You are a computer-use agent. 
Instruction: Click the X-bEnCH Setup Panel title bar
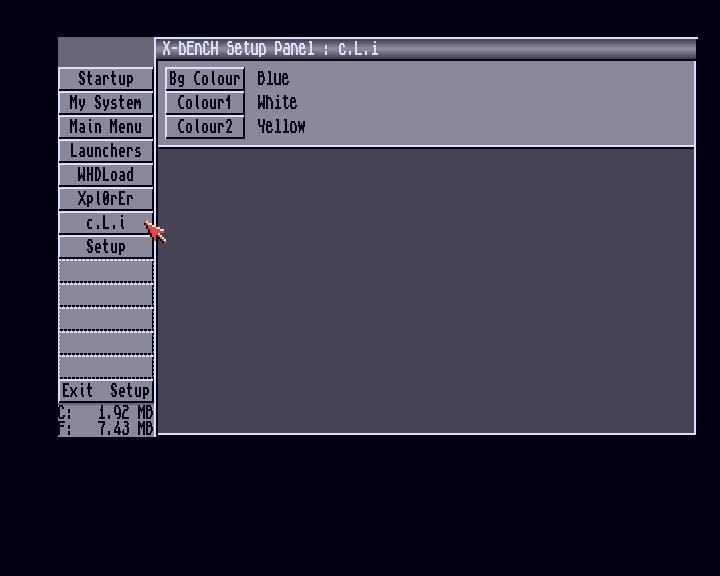(x=426, y=49)
